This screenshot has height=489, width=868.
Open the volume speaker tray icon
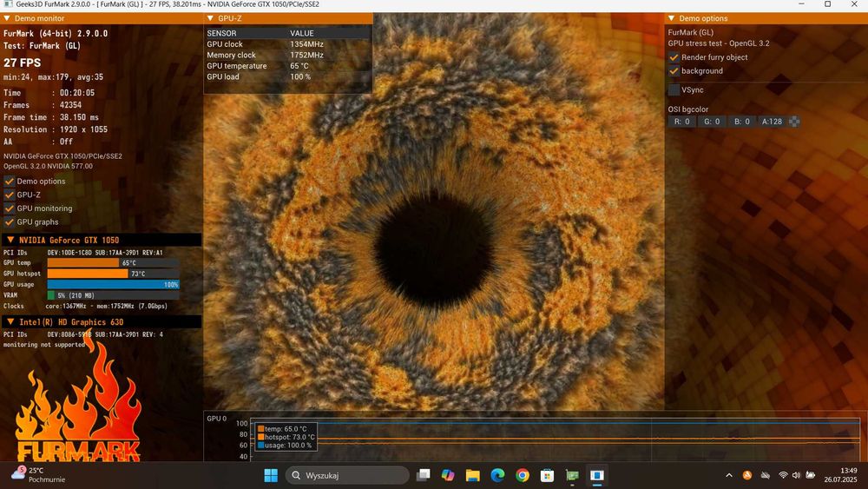[797, 475]
